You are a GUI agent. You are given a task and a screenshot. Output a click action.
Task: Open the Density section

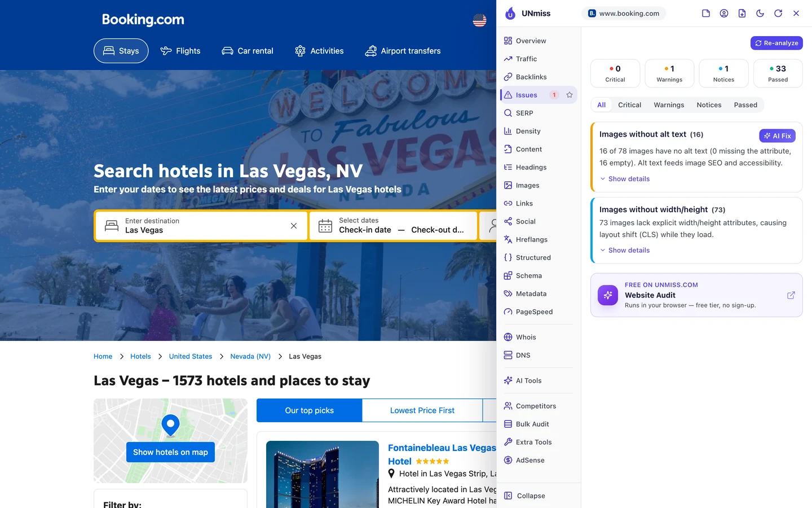[539, 131]
